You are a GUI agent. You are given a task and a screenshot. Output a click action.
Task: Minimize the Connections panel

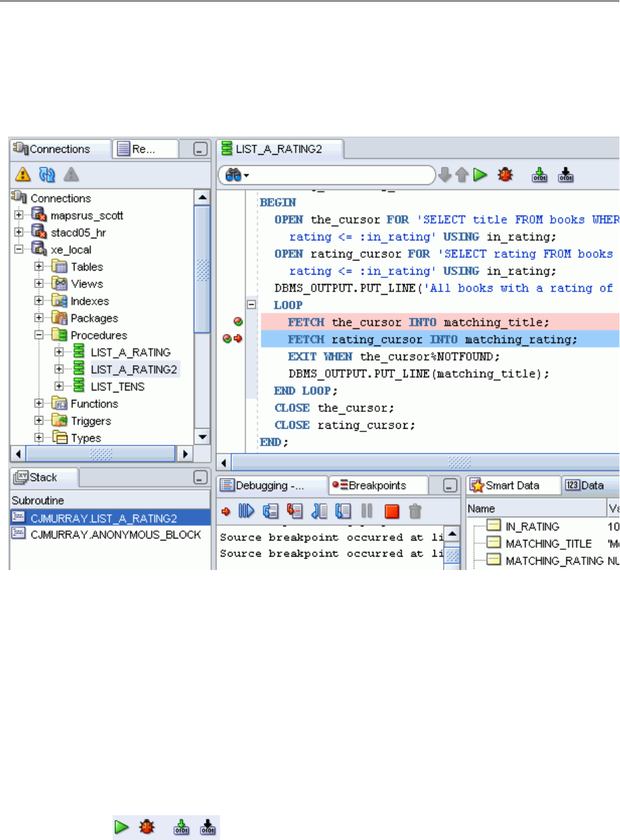tap(199, 149)
